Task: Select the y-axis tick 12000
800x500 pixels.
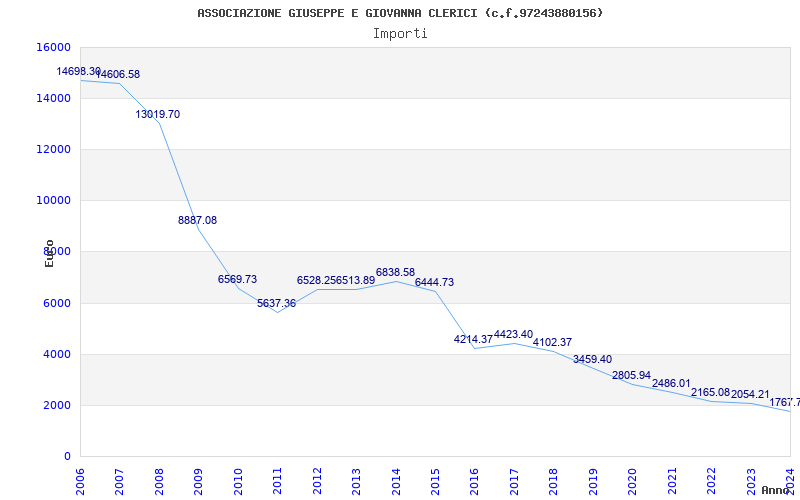Action: point(54,149)
